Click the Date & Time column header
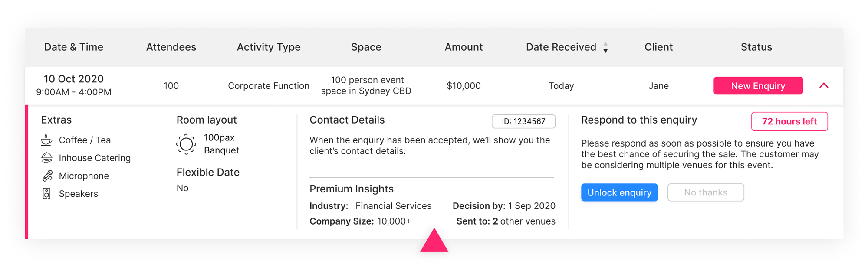 pos(74,47)
